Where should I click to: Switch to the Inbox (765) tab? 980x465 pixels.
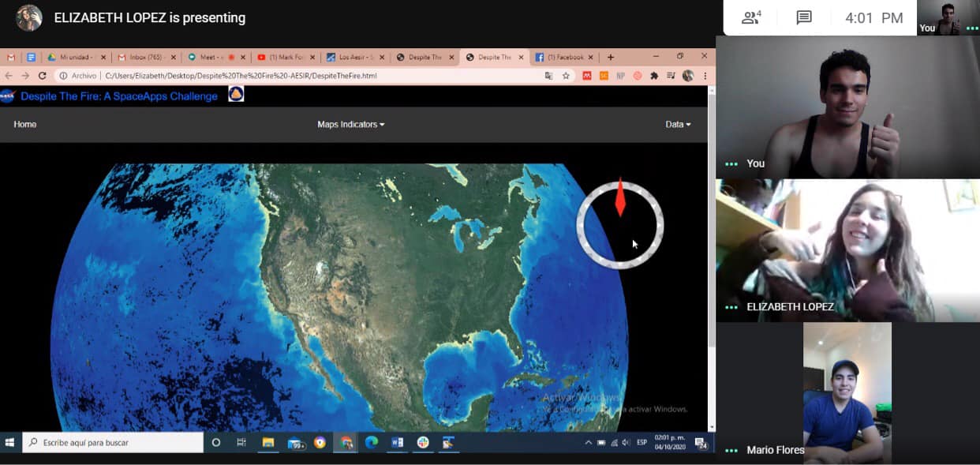(x=147, y=58)
